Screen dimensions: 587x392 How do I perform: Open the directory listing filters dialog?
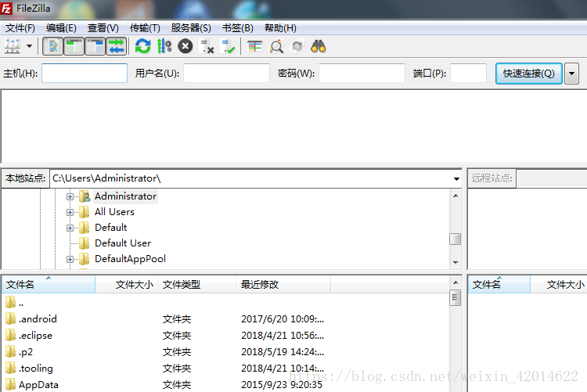click(x=255, y=46)
